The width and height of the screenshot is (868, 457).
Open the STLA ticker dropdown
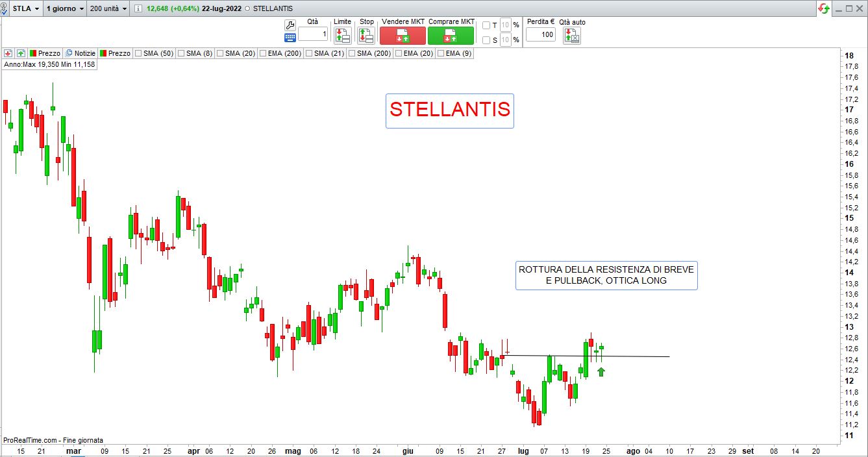click(26, 8)
